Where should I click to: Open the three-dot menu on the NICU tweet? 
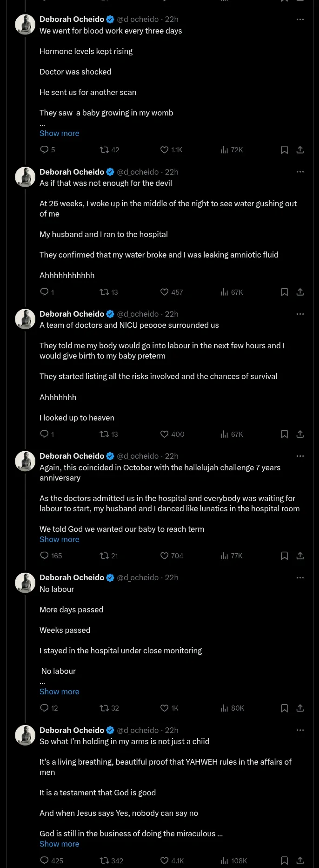300,314
